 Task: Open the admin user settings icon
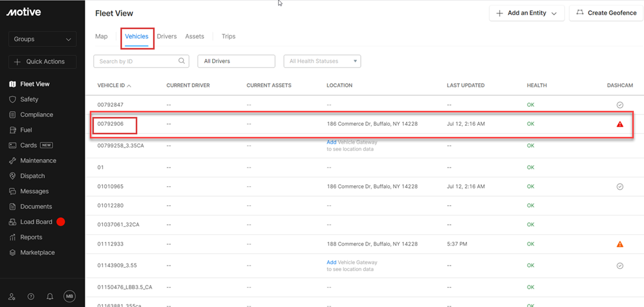[x=12, y=297]
